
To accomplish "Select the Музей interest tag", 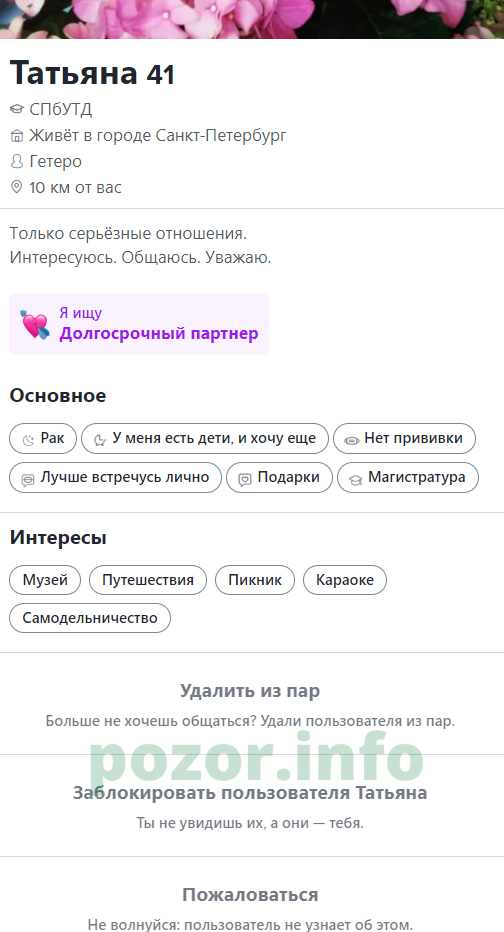I will click(x=45, y=580).
